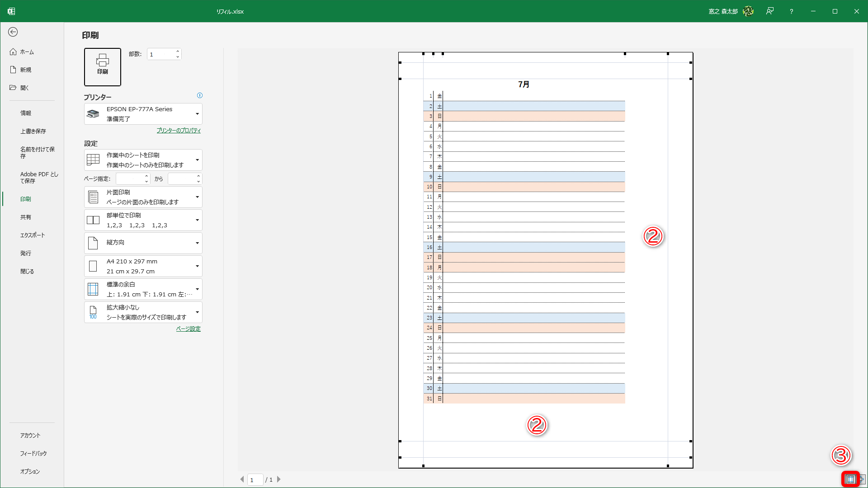This screenshot has height=488, width=868.
Task: Go to next preview page arrow
Action: [x=279, y=479]
